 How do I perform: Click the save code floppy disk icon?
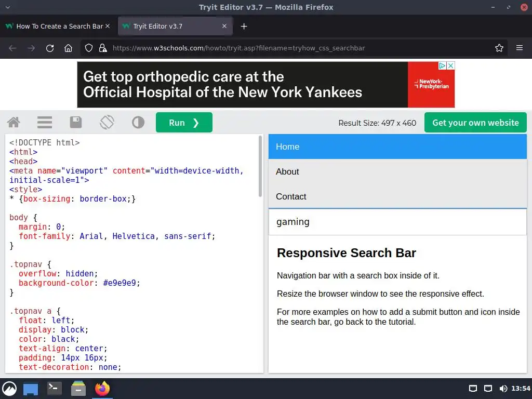pyautogui.click(x=76, y=123)
